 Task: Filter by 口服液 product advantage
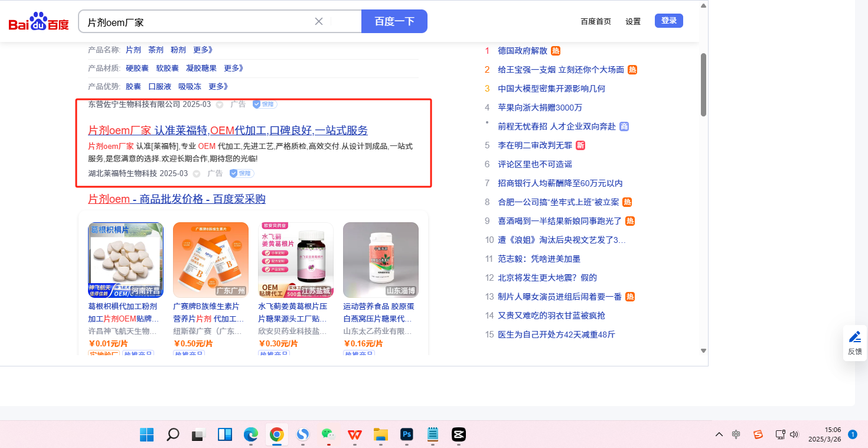[159, 86]
